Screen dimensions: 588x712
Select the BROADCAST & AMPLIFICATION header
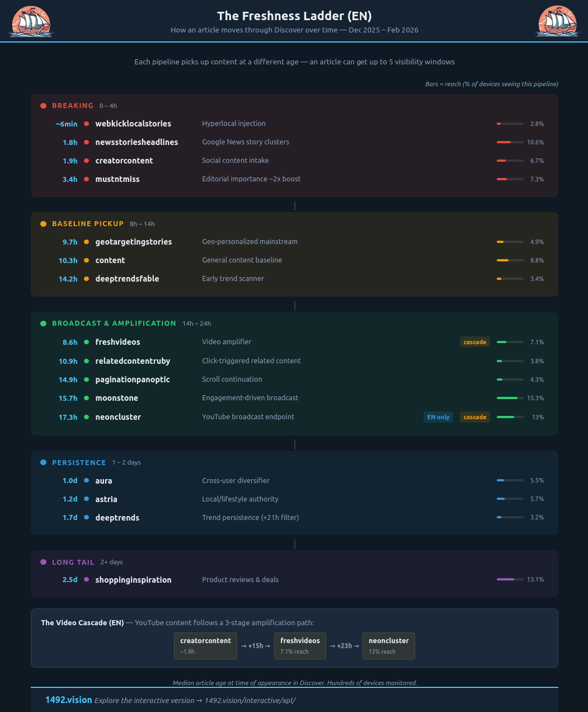click(114, 323)
